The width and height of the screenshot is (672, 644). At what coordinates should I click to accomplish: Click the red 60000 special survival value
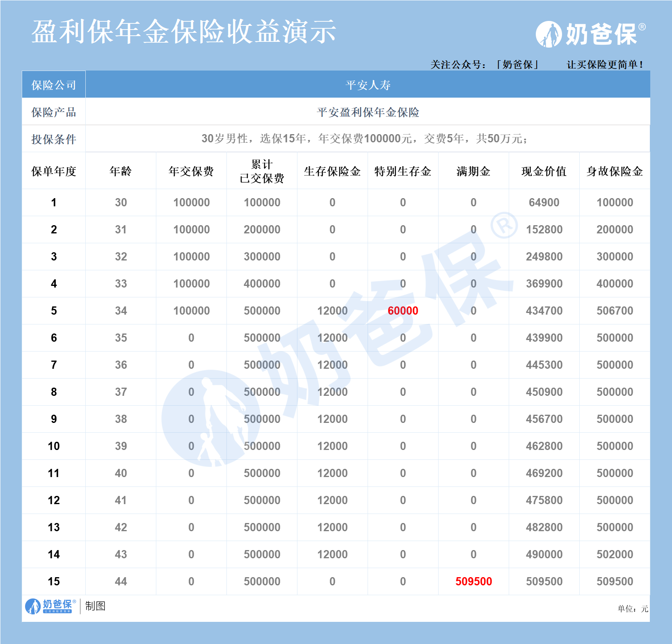(x=403, y=311)
